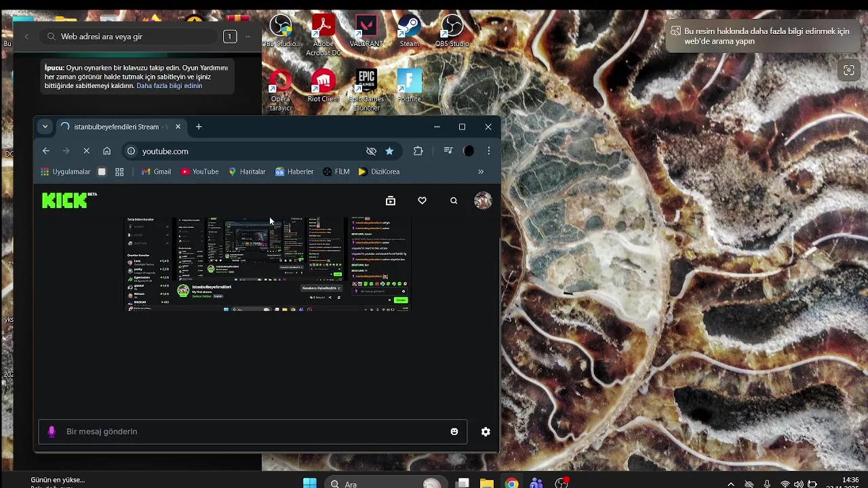The width and height of the screenshot is (868, 488).
Task: Open the DiziKorea bookmark
Action: click(379, 172)
